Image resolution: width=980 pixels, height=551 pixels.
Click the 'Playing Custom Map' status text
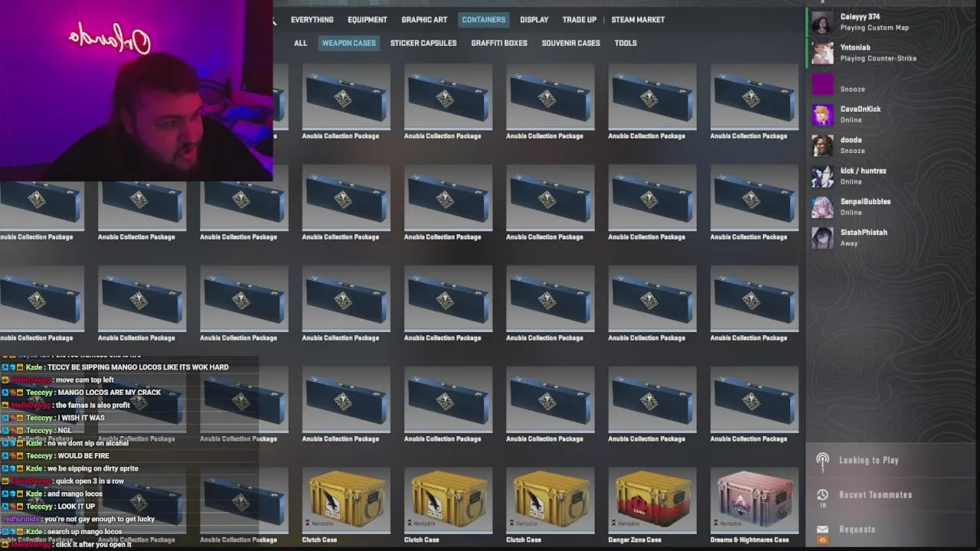click(874, 28)
